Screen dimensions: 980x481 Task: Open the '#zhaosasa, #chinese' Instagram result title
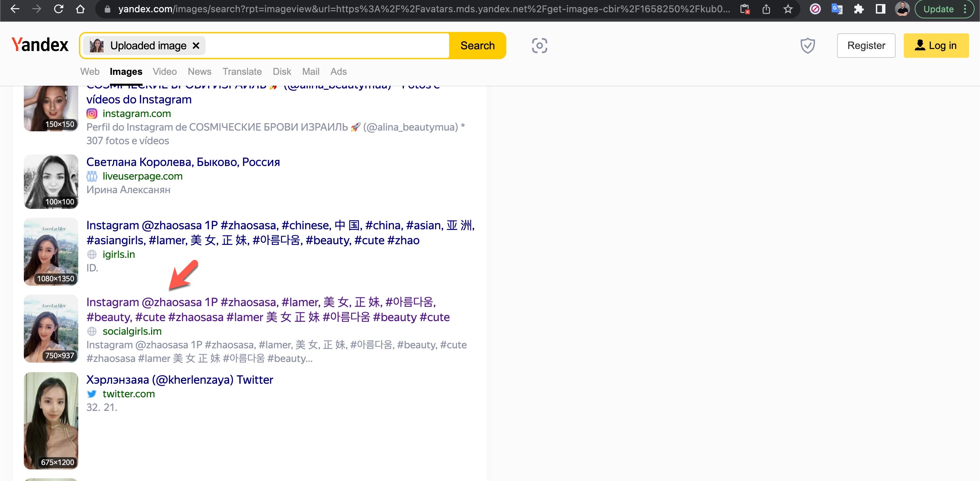(280, 233)
